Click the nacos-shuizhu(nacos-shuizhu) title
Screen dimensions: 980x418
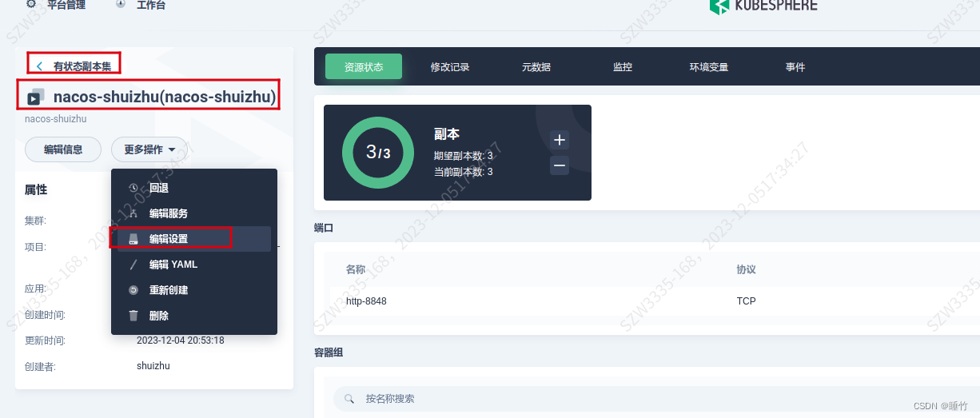(165, 97)
